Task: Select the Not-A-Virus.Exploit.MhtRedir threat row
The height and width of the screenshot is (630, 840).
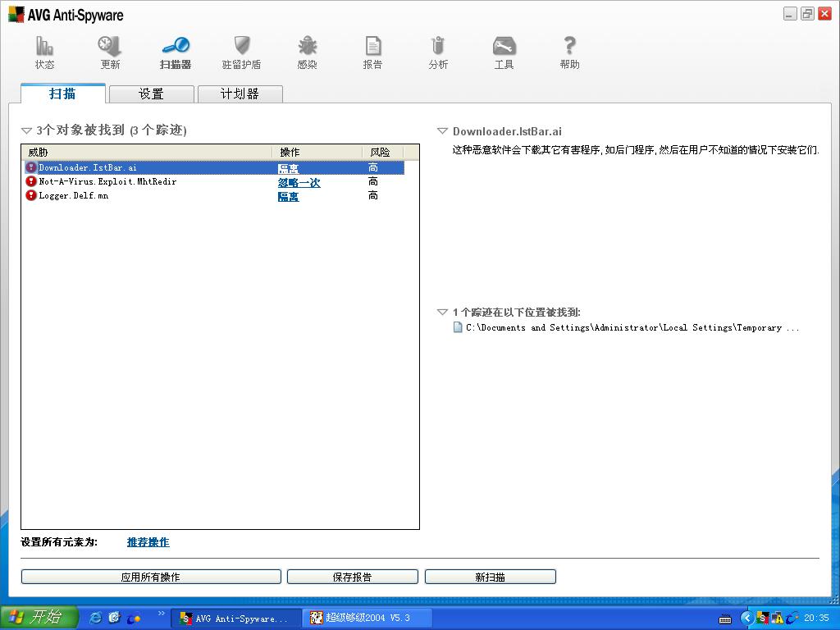Action: [x=213, y=181]
